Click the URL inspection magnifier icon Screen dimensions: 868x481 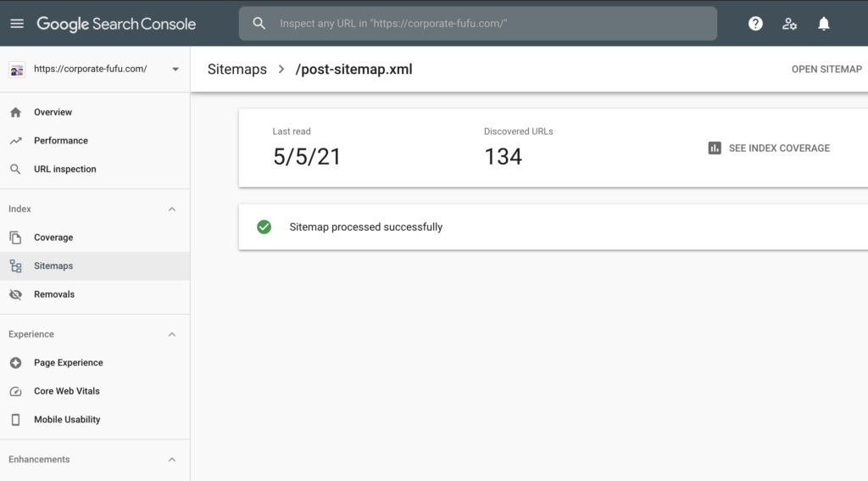pos(15,169)
